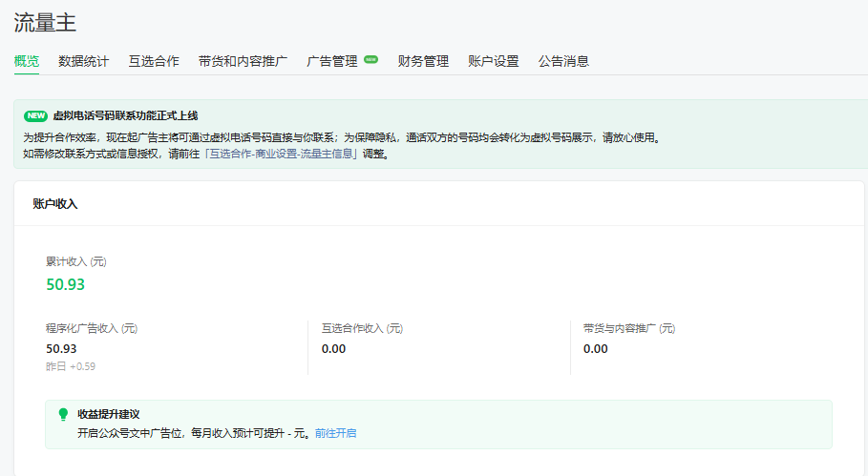Click the 账户收入 section header
This screenshot has width=868, height=476.
55,203
